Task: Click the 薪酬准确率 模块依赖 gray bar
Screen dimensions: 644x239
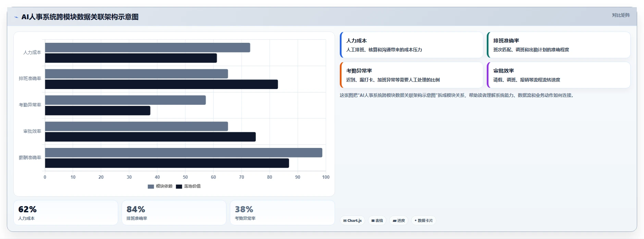Action: (x=184, y=153)
